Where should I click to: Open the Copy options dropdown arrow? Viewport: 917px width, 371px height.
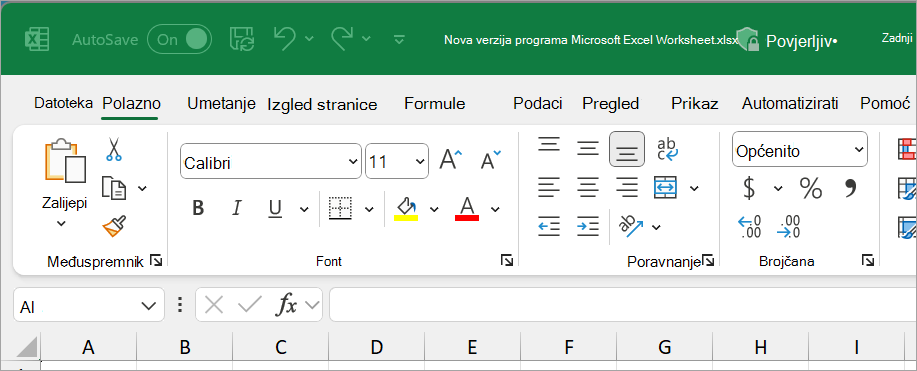tap(142, 188)
